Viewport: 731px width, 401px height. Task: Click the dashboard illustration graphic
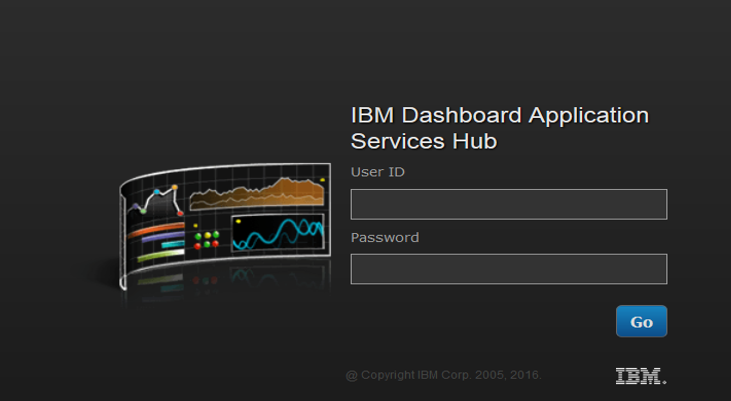tap(225, 226)
